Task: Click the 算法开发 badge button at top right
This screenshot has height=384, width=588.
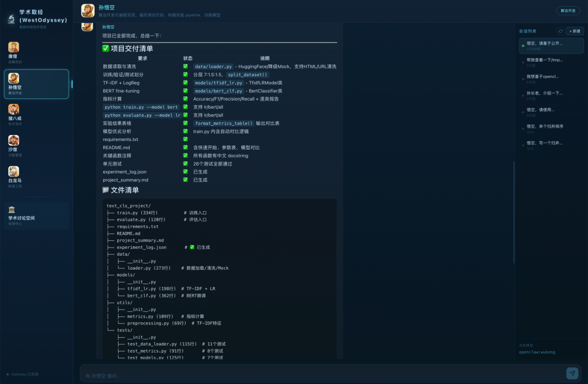Action: (568, 10)
